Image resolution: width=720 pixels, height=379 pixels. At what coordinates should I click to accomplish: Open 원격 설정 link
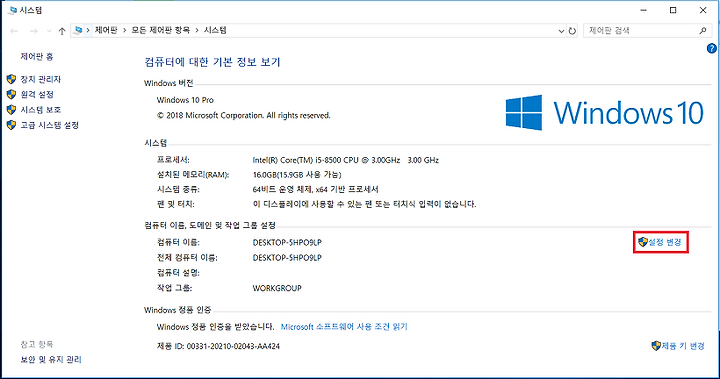37,95
